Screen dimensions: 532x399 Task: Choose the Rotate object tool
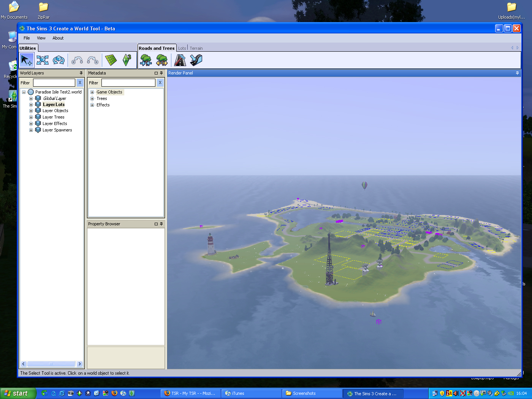59,60
